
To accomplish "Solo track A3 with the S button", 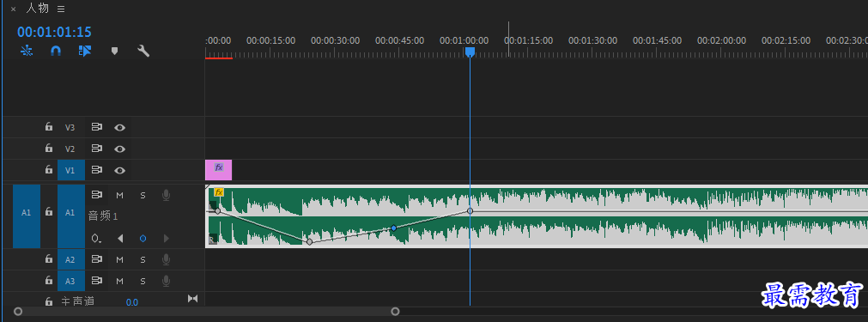I will 143,281.
